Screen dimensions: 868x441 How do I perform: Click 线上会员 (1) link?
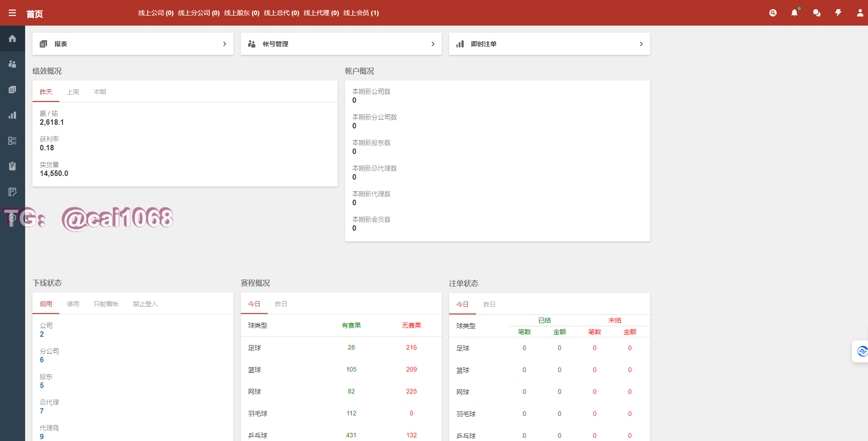point(361,13)
